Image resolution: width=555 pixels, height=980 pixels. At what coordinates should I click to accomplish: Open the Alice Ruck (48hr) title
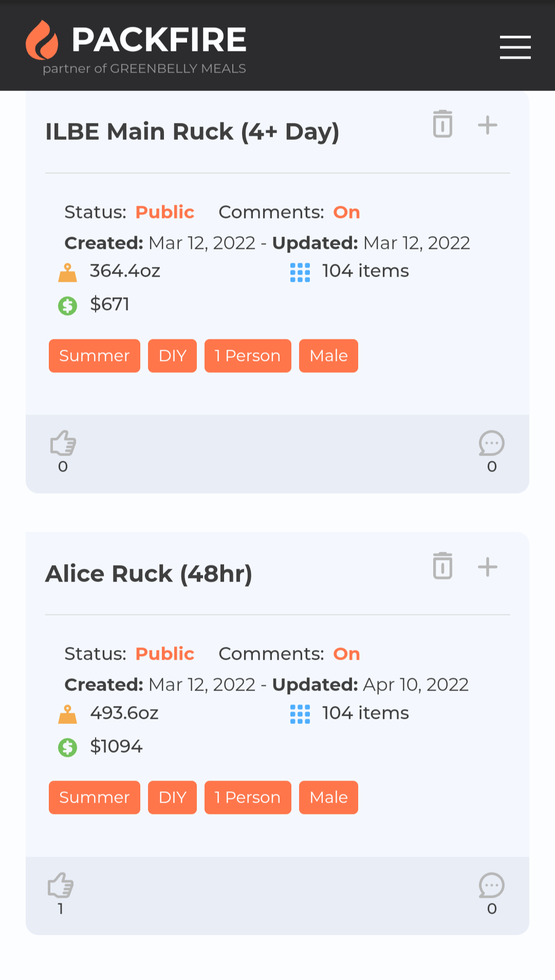149,574
